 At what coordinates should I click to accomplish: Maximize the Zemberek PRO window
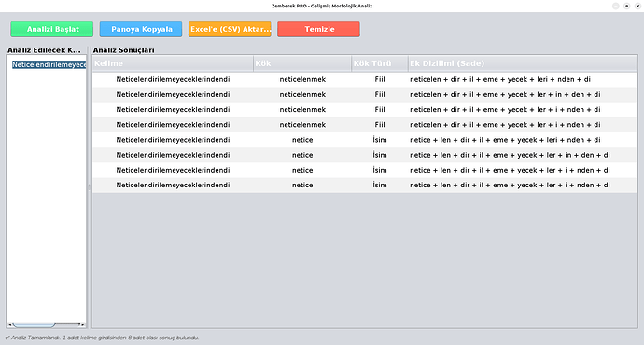(x=627, y=6)
